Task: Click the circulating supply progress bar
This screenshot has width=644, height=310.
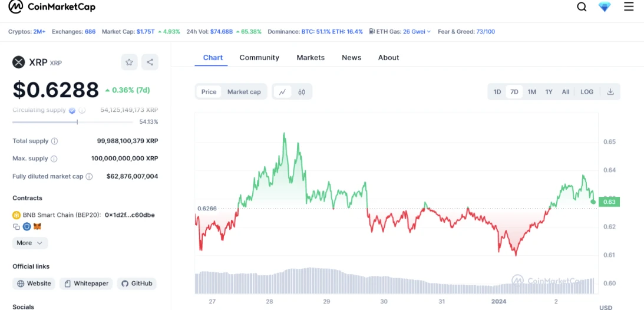Action: coord(72,122)
